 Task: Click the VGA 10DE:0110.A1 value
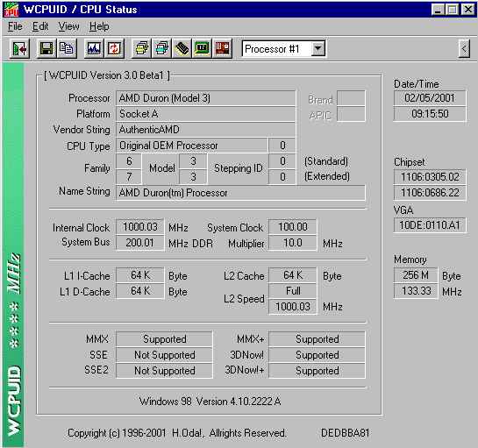tap(430, 225)
